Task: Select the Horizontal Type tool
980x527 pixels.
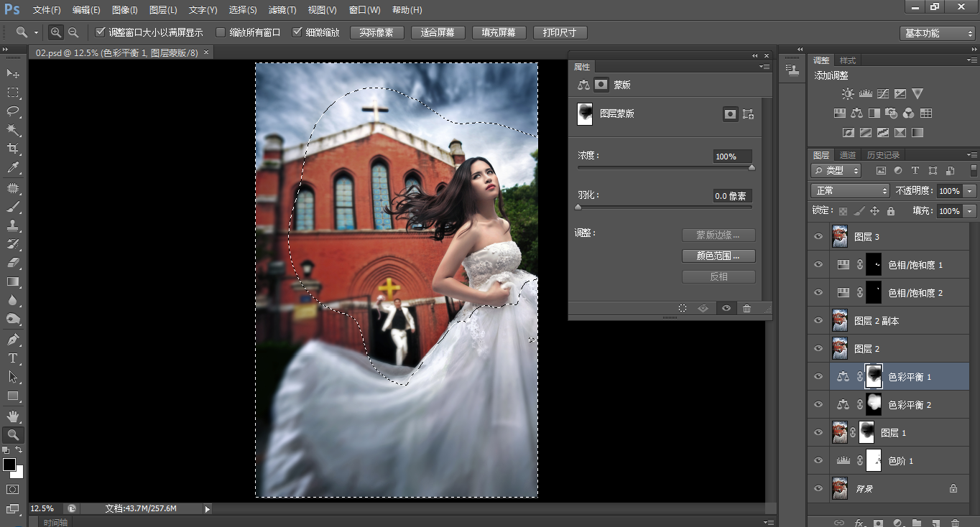Action: pos(13,358)
